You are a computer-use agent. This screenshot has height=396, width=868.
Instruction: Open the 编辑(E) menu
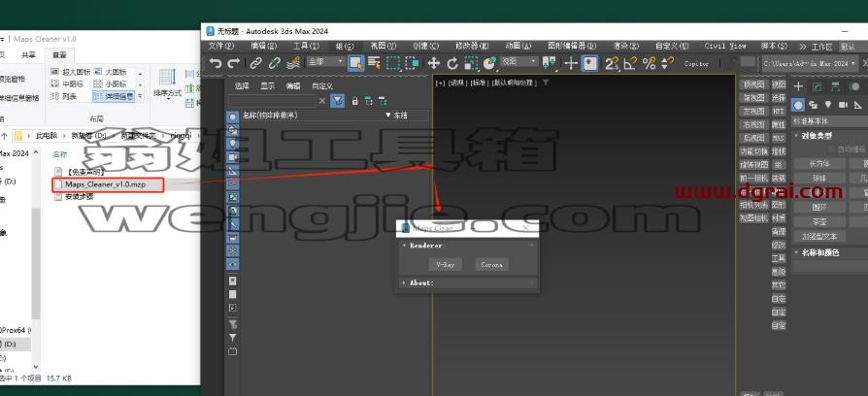pos(263,46)
